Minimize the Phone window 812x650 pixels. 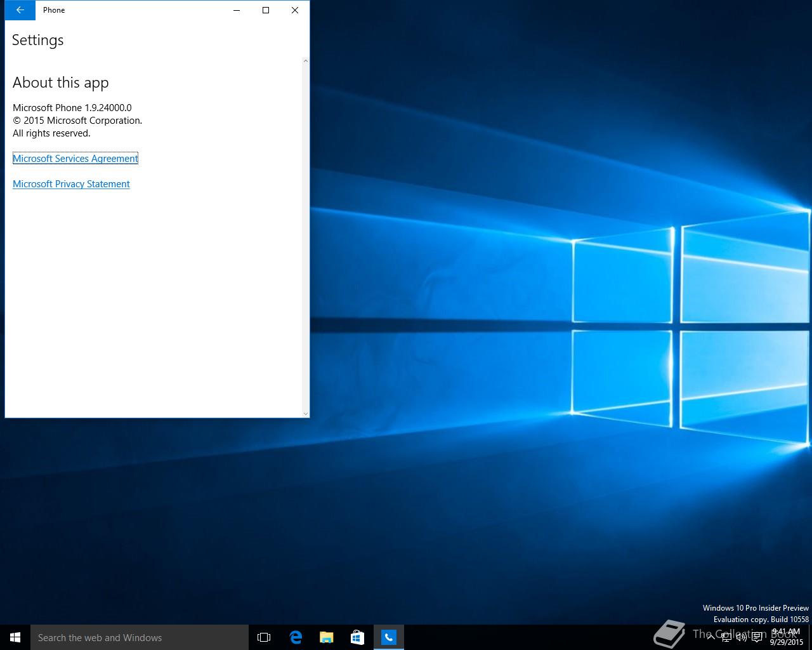click(237, 10)
